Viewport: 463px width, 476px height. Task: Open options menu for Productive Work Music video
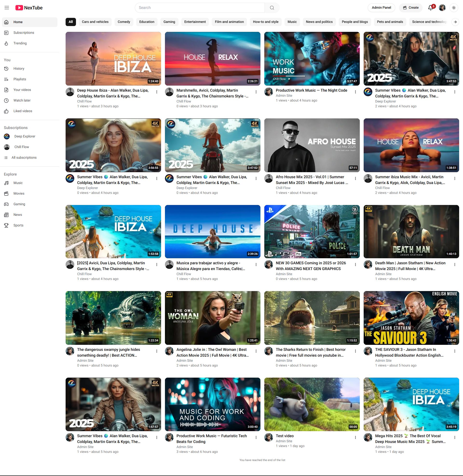[355, 92]
